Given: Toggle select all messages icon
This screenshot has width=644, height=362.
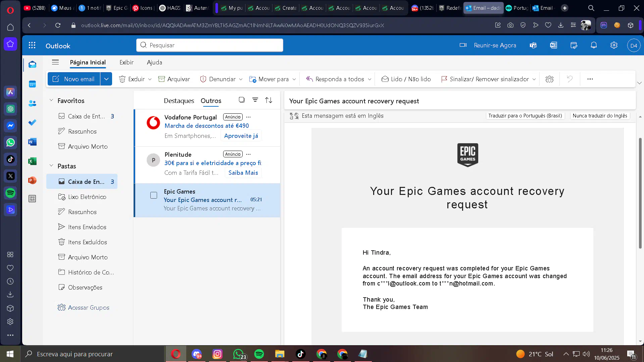Looking at the screenshot, I should 242,100.
